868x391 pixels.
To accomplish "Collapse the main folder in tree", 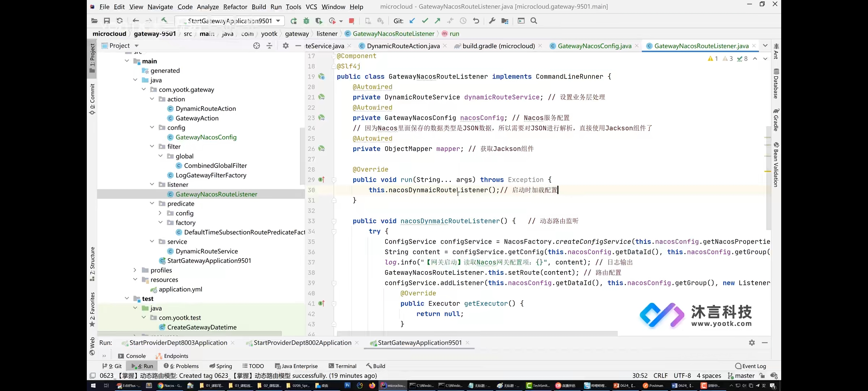I will pyautogui.click(x=127, y=61).
